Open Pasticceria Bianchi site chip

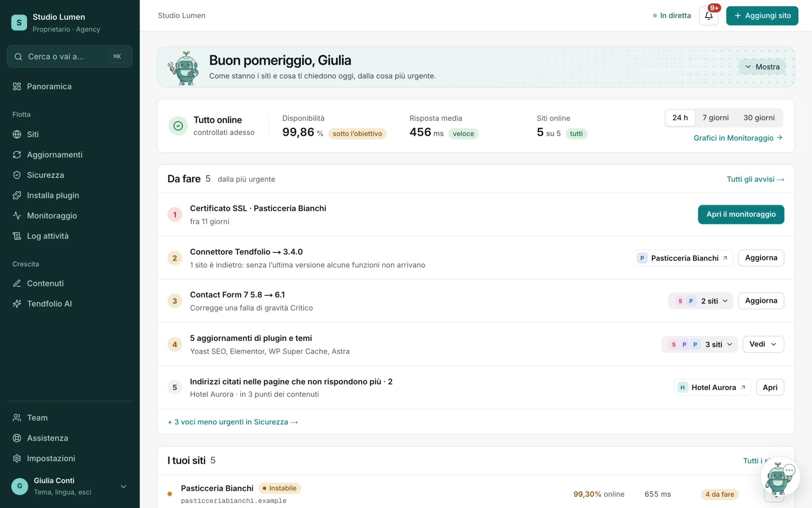pyautogui.click(x=683, y=258)
